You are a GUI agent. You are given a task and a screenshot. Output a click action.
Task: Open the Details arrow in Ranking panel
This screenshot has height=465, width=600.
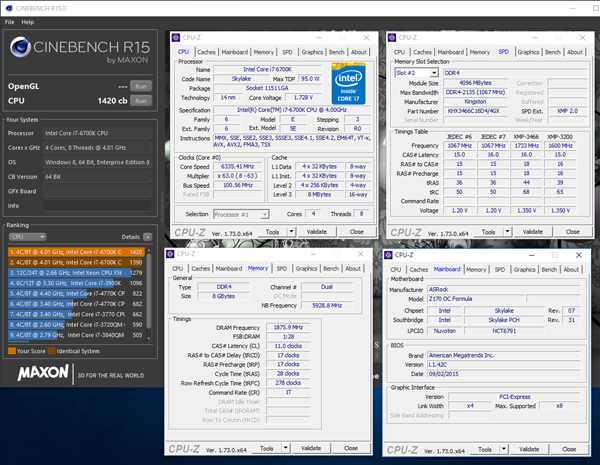pyautogui.click(x=149, y=237)
